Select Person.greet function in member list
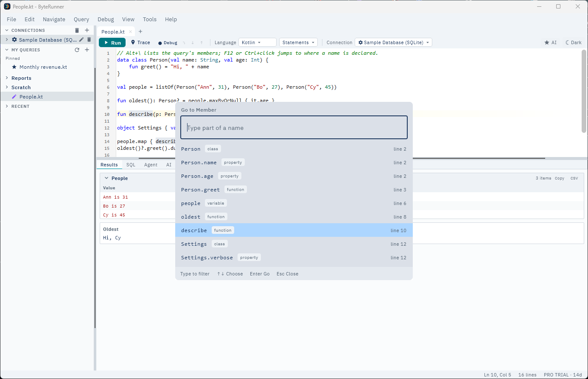 coord(294,190)
